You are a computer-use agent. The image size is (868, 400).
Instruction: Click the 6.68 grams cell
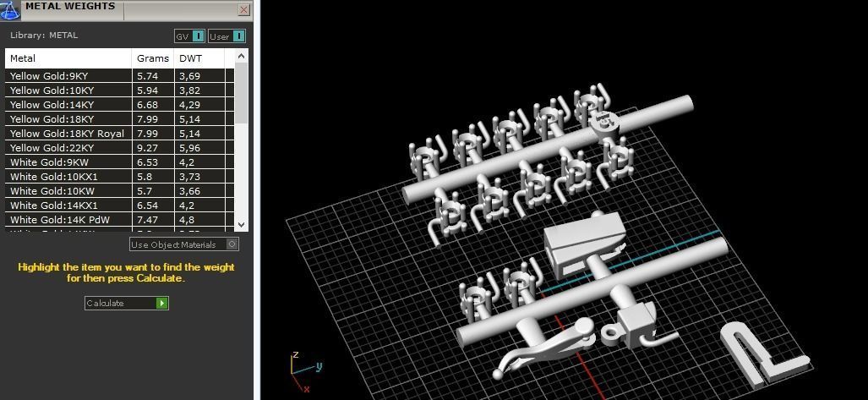click(153, 105)
